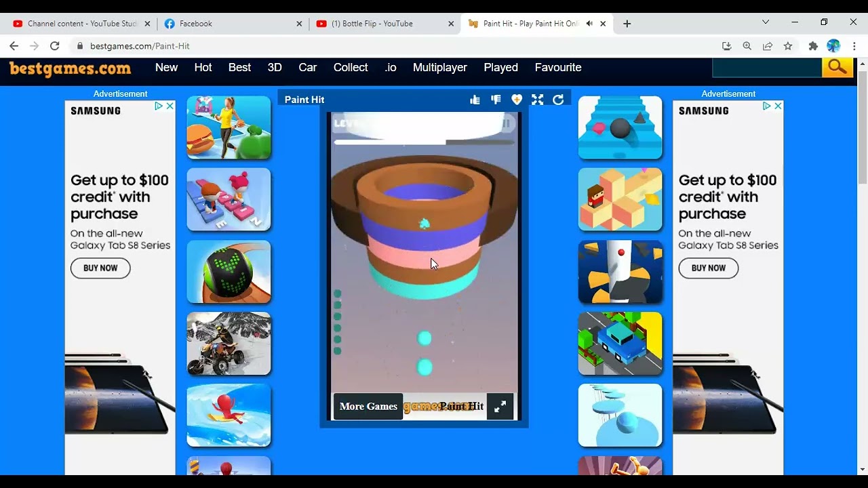This screenshot has height=488, width=868.
Task: Close the right Samsung ad with X
Action: (778, 106)
